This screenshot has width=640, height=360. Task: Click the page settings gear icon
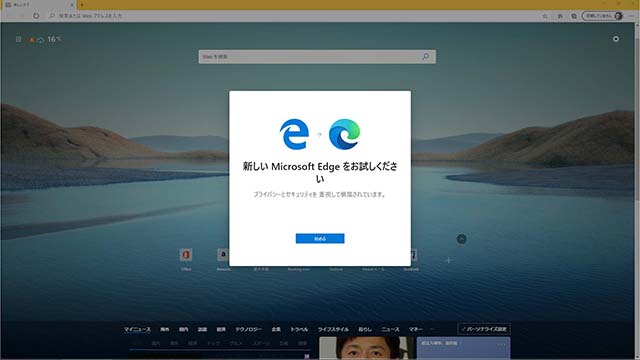616,39
